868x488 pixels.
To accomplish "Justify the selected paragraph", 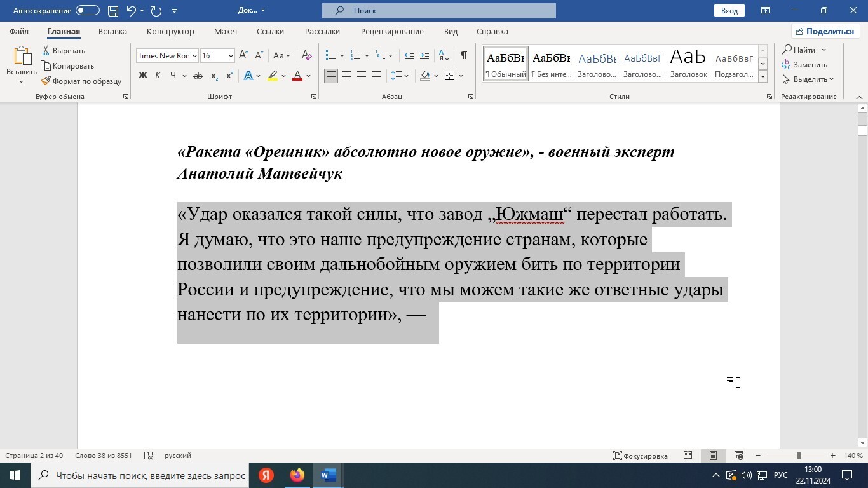I will point(377,76).
